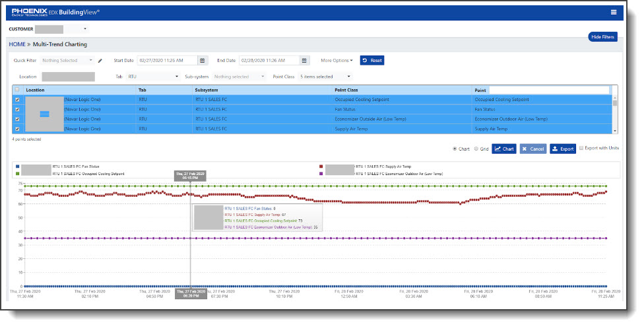Click the Point column search field

(549, 90)
